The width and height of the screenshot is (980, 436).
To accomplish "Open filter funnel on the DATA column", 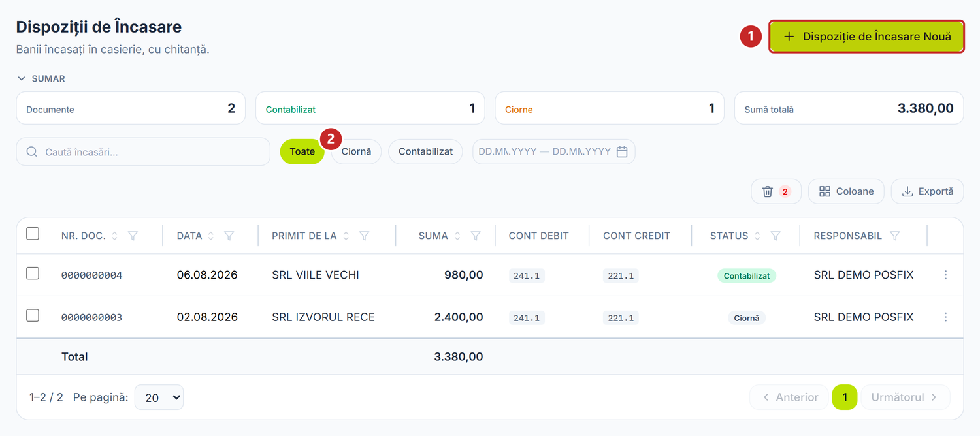I will [229, 236].
